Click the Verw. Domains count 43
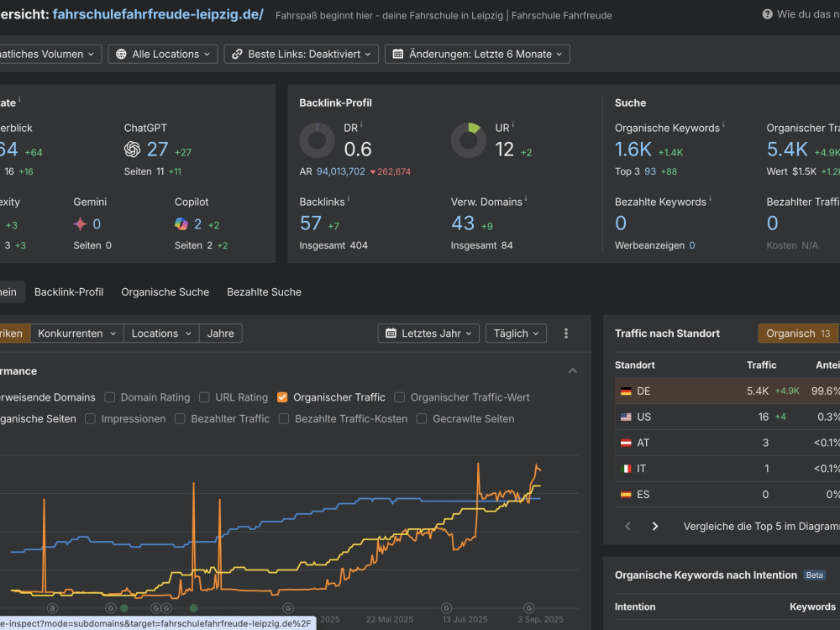The image size is (840, 630). point(463,223)
